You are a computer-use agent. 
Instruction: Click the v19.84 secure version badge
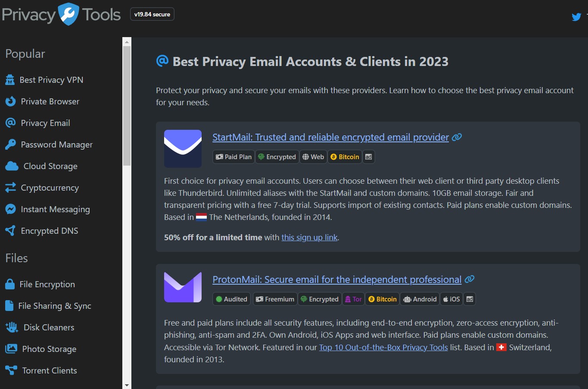point(152,14)
